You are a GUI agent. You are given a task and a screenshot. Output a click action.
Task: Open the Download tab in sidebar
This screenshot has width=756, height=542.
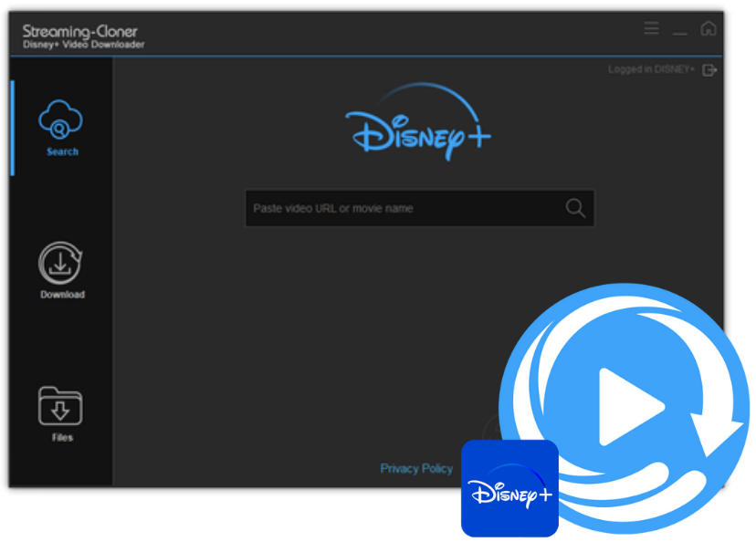(x=61, y=270)
